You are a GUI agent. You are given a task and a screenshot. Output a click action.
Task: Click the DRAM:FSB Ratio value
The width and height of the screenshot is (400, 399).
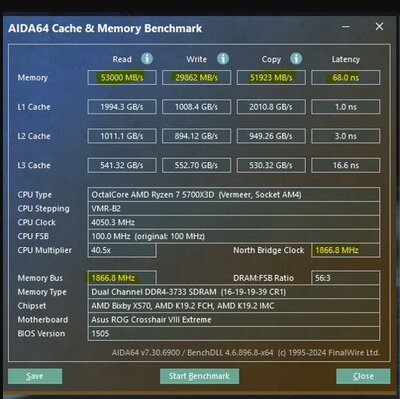[x=346, y=278]
